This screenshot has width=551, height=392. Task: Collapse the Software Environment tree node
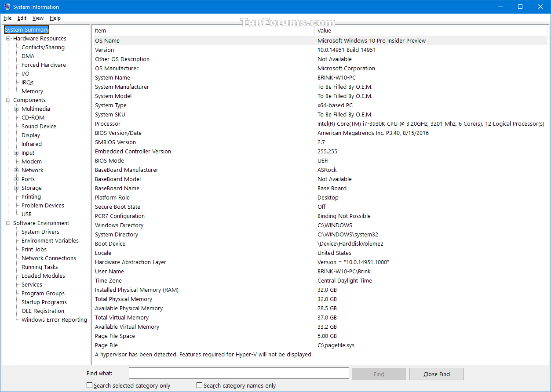point(8,223)
